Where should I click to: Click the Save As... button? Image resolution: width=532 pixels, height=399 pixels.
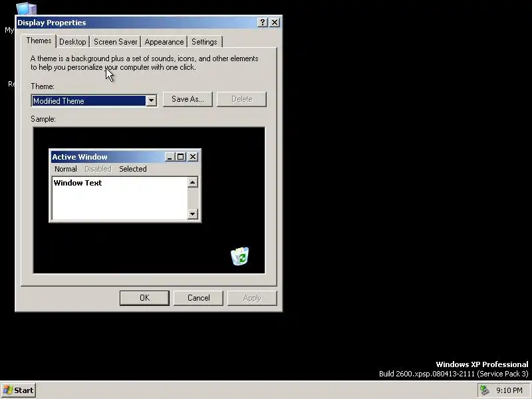[188, 99]
